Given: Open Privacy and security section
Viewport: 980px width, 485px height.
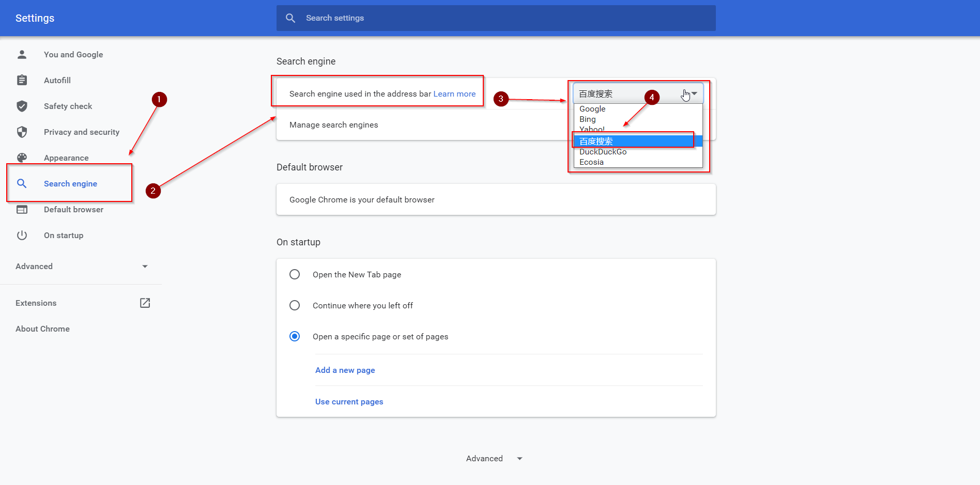Looking at the screenshot, I should [82, 132].
